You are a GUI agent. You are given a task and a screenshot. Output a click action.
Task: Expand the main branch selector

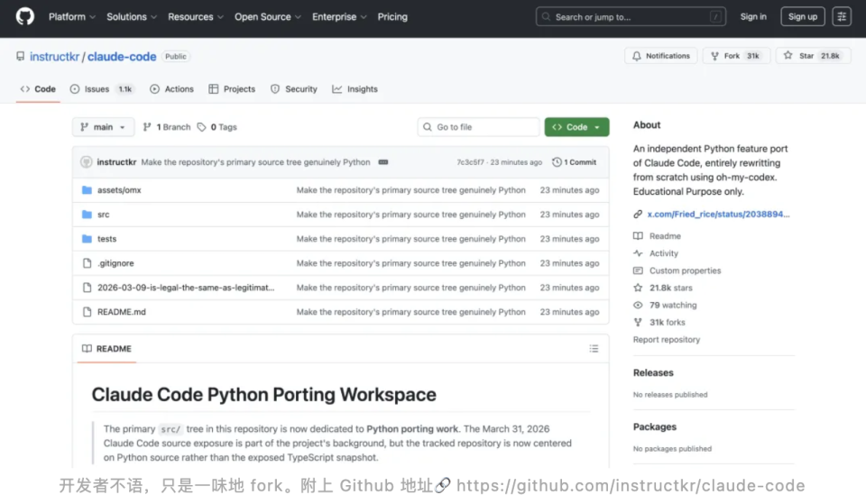point(103,127)
